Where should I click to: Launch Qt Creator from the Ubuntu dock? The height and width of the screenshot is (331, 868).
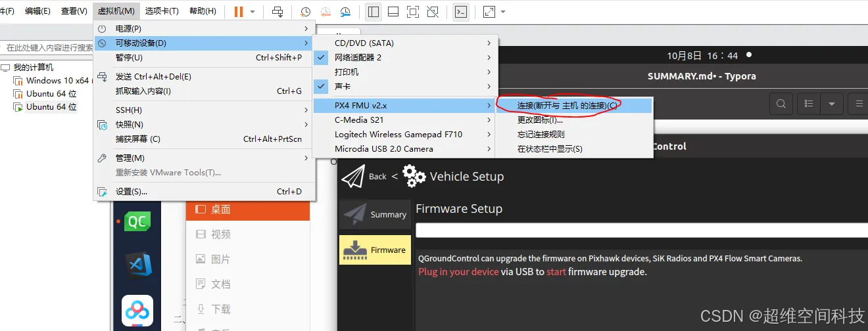(137, 222)
